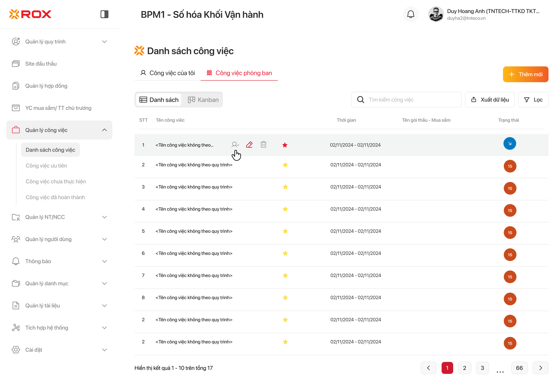Click the notification bell icon in header
Screen dimensions: 558x392
tap(410, 14)
